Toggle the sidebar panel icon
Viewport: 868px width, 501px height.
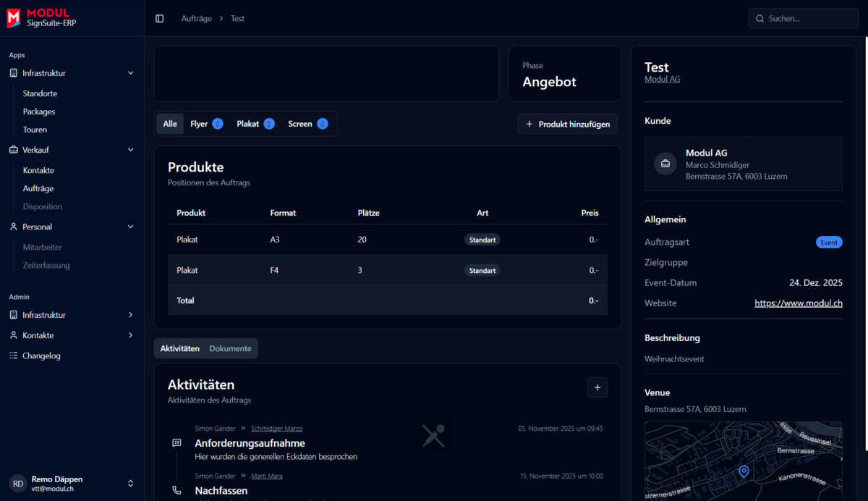coord(160,18)
